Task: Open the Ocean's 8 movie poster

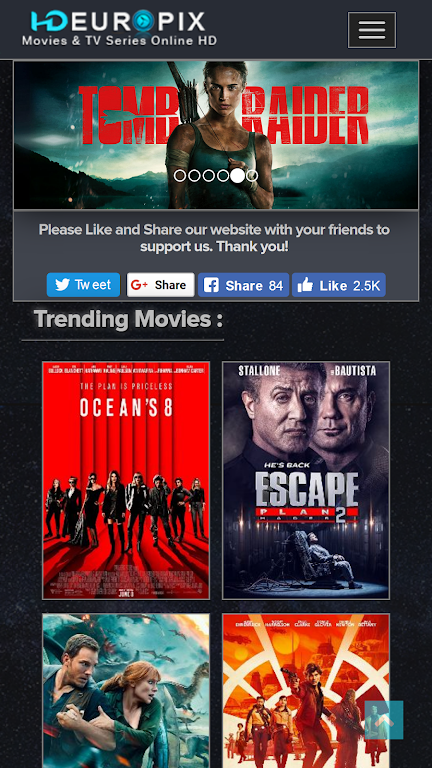Action: point(126,480)
